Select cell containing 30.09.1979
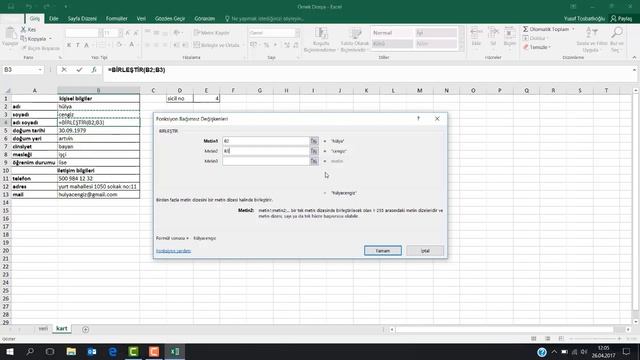The height and width of the screenshot is (360, 640). (98, 131)
